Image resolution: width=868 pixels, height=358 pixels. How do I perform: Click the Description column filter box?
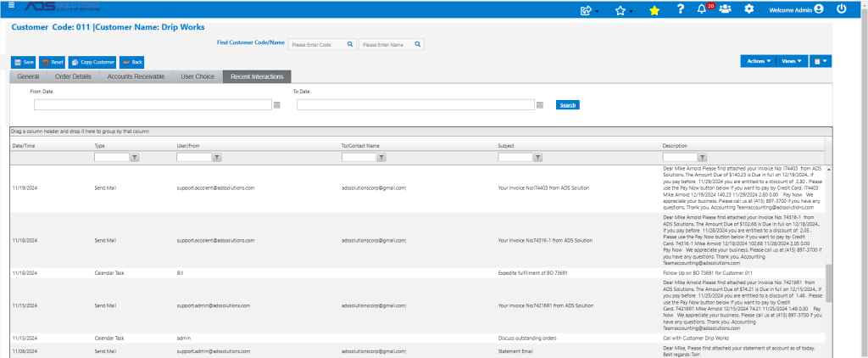(x=681, y=158)
